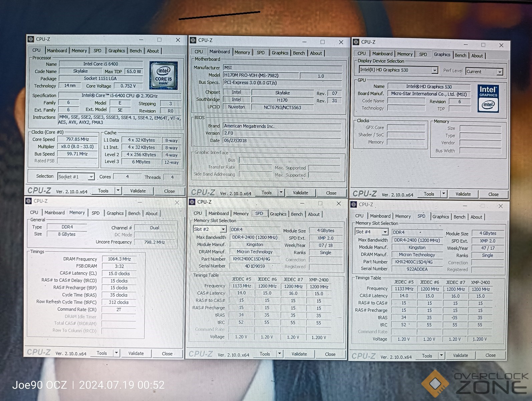Open CPU tab in the Memory window
The width and height of the screenshot is (532, 401).
(x=34, y=212)
